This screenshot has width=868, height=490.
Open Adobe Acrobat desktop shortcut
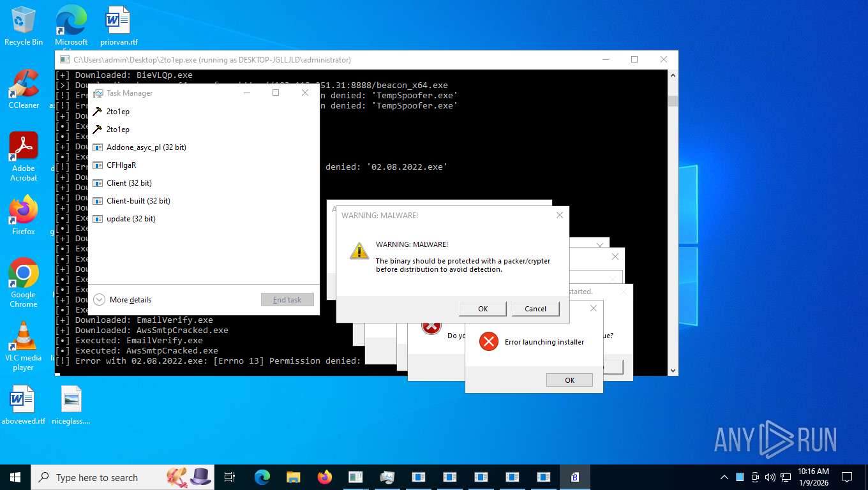tap(24, 156)
